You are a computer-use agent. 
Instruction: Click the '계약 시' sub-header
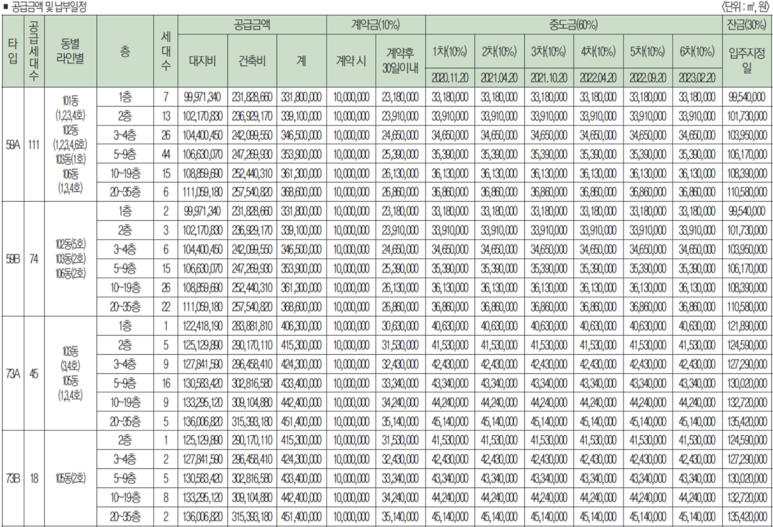click(351, 61)
